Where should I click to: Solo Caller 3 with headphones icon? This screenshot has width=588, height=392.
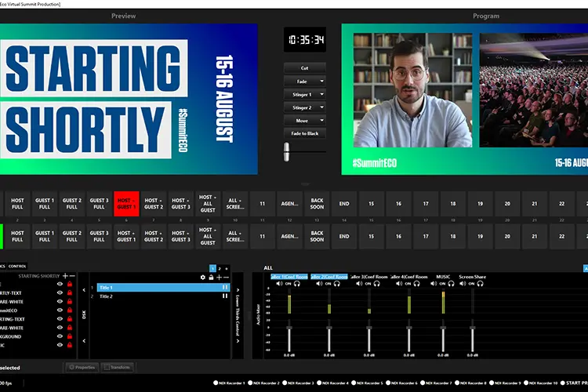[x=377, y=284]
